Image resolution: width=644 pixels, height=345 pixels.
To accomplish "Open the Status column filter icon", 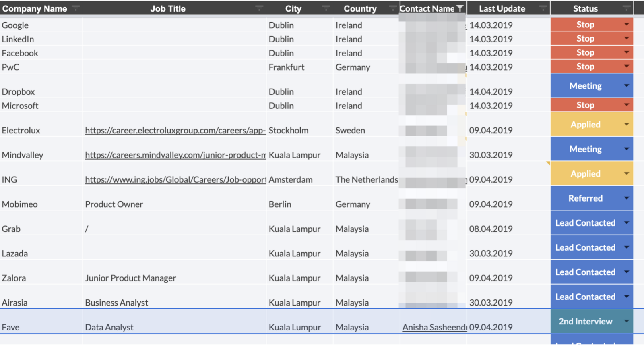I will click(626, 8).
